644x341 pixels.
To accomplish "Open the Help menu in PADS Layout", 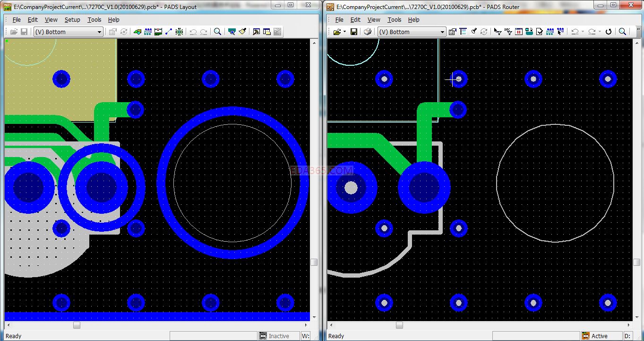I will pyautogui.click(x=114, y=20).
